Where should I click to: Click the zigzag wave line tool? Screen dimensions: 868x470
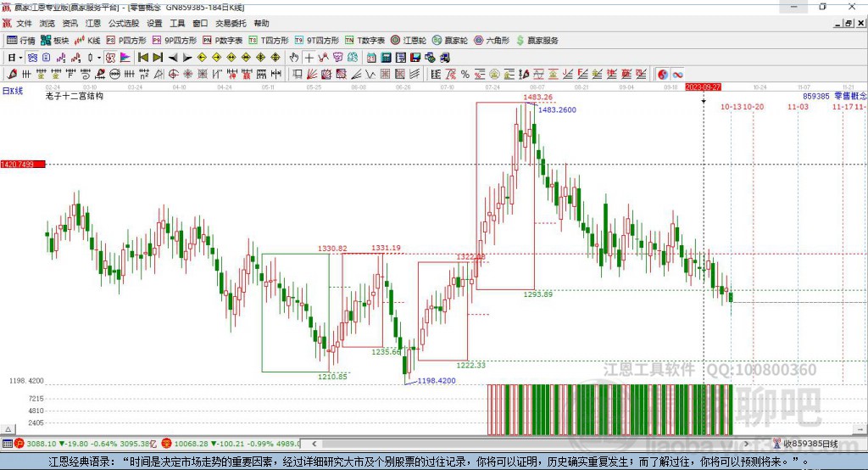370,75
